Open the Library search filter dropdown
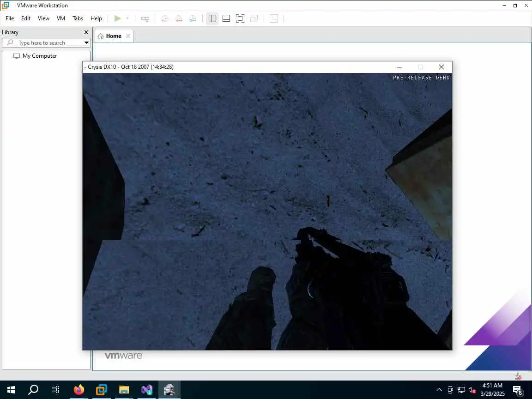This screenshot has width=532, height=399. tap(86, 43)
